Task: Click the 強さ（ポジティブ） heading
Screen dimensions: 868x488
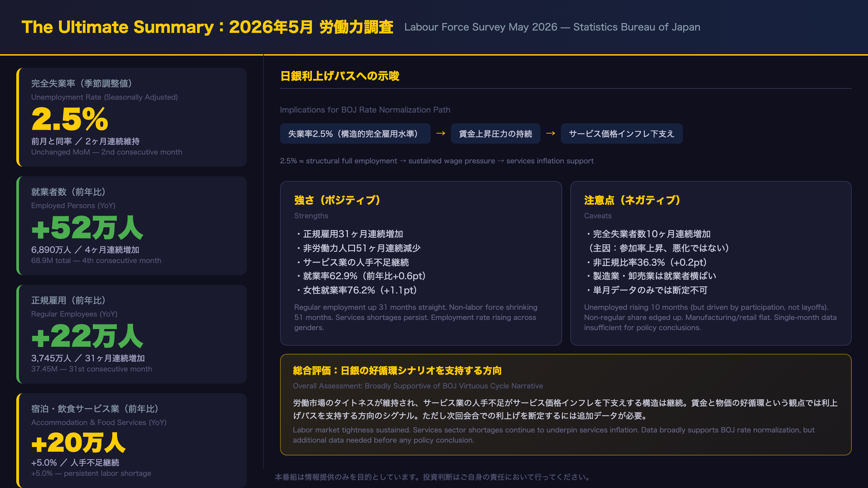Action: point(337,200)
